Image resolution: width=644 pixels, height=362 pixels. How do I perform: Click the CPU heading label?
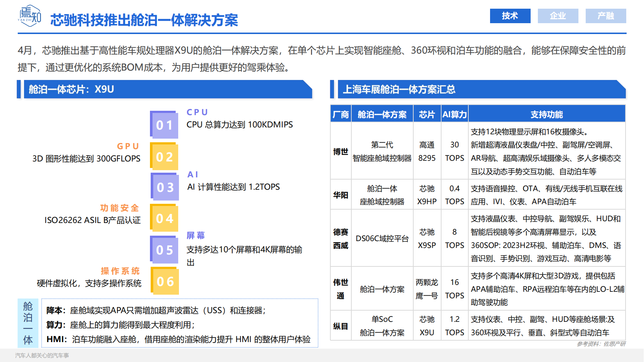coord(197,112)
